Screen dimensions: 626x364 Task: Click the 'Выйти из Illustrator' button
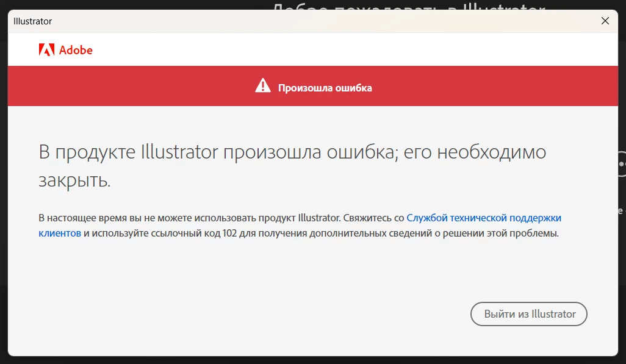528,314
